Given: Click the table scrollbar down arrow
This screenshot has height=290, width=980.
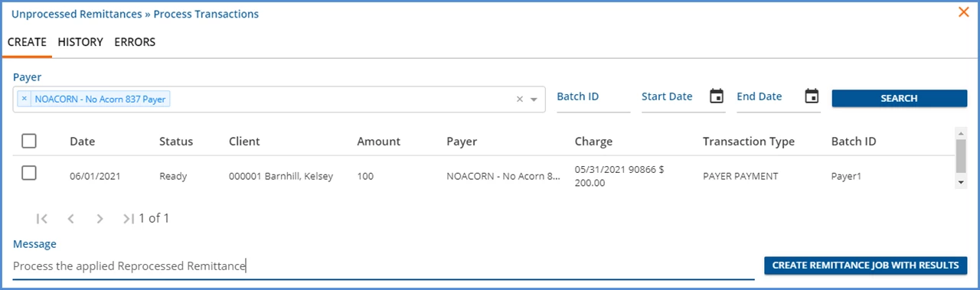Looking at the screenshot, I should pos(961,183).
